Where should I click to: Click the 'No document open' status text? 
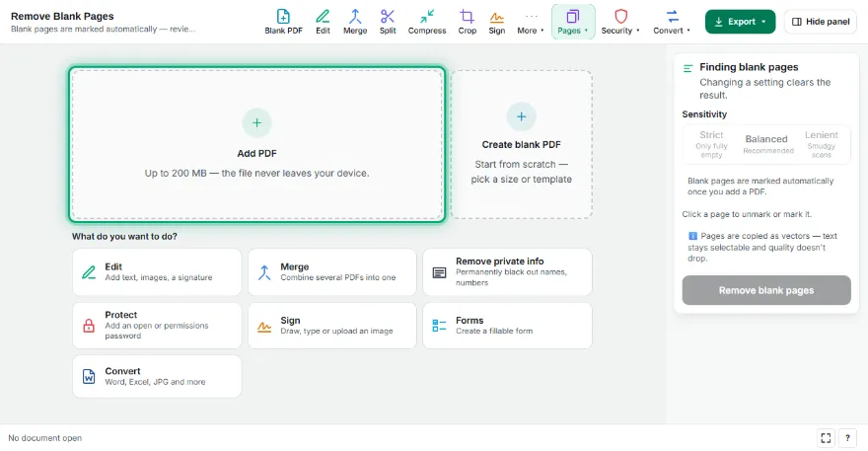click(x=44, y=438)
